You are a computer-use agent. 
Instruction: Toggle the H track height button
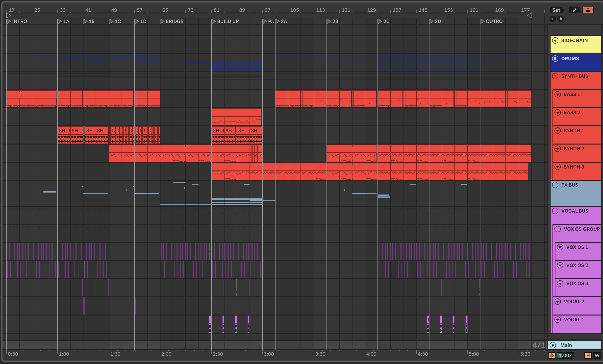click(588, 355)
